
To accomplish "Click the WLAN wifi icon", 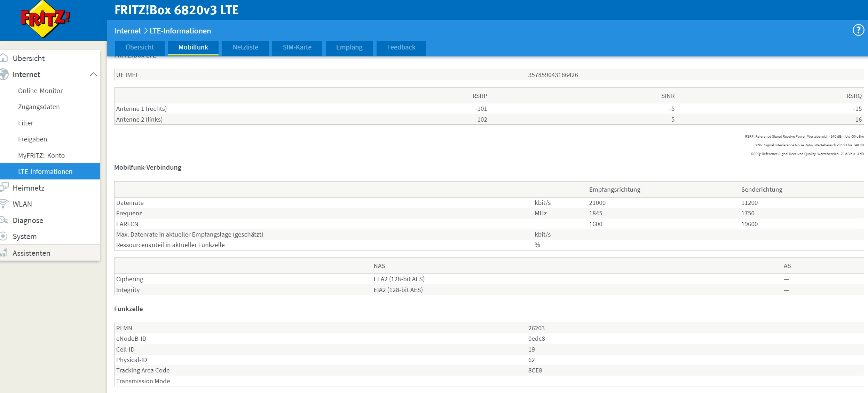I will 4,204.
